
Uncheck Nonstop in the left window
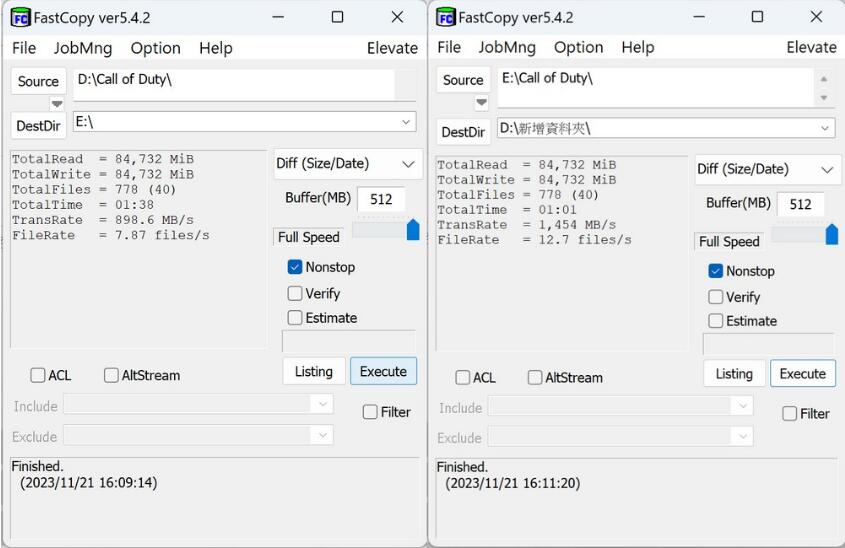[x=295, y=267]
